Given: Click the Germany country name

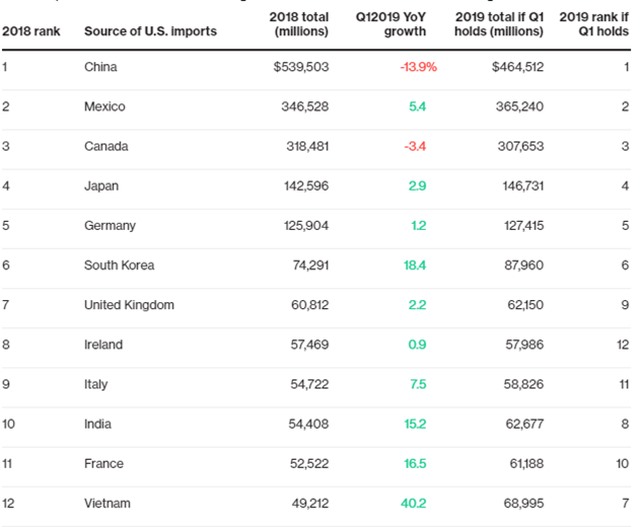Looking at the screenshot, I should click(110, 226).
